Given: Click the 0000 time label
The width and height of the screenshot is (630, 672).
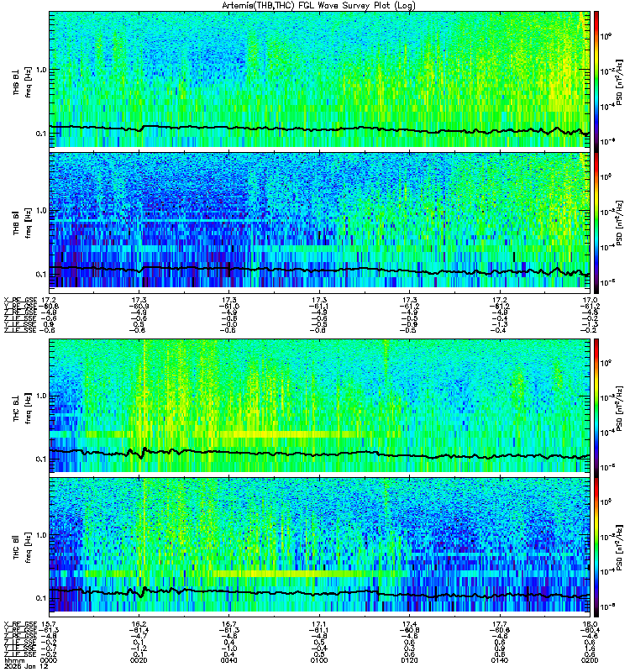Looking at the screenshot, I should point(49,660).
